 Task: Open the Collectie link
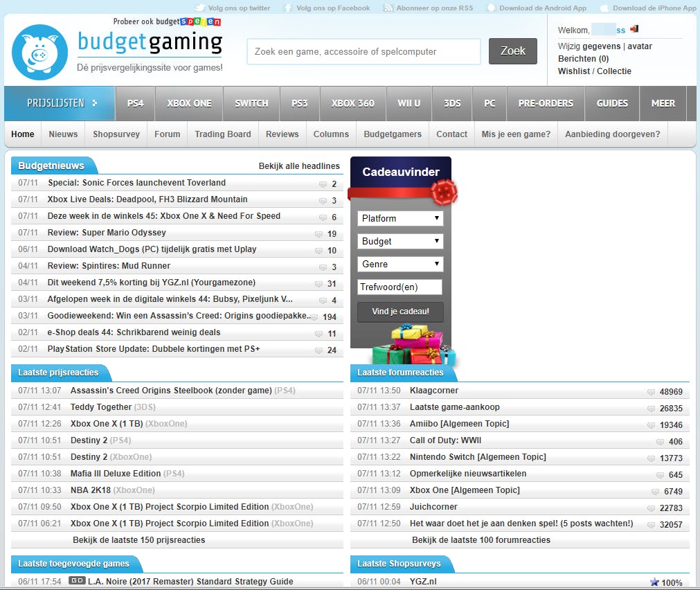614,71
